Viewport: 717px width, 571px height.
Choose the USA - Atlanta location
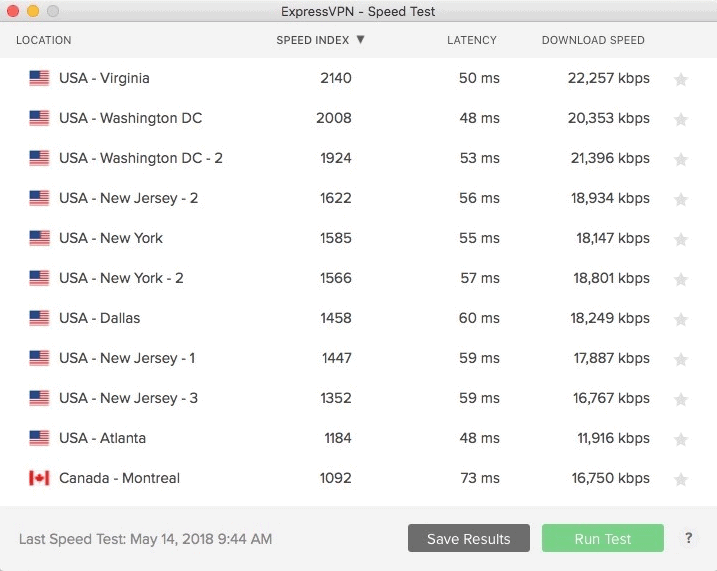click(102, 438)
